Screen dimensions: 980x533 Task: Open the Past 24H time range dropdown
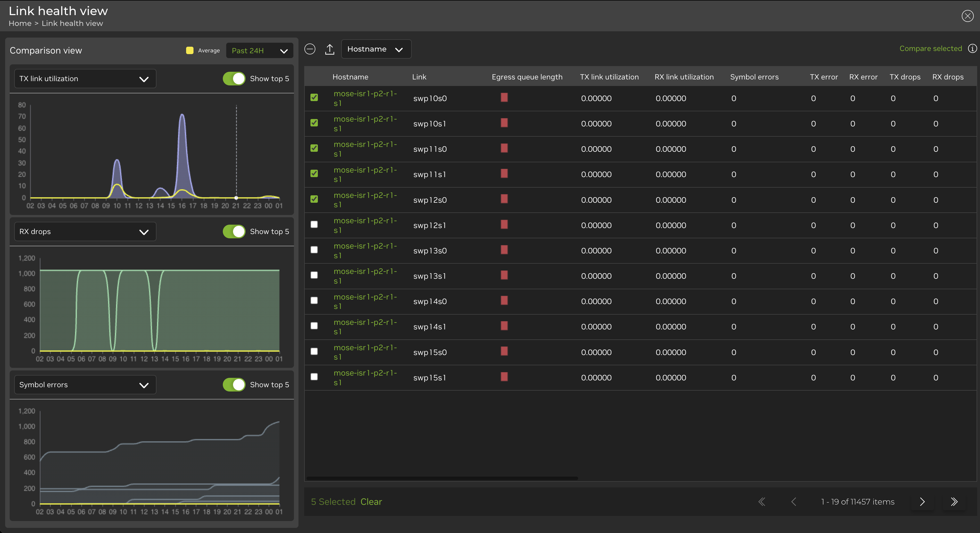(x=260, y=51)
